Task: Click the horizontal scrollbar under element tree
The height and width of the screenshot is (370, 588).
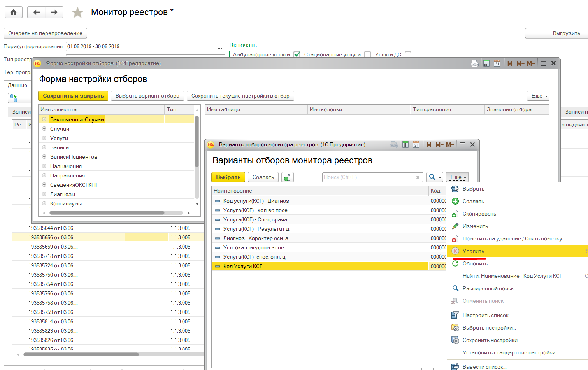Action: click(x=107, y=213)
